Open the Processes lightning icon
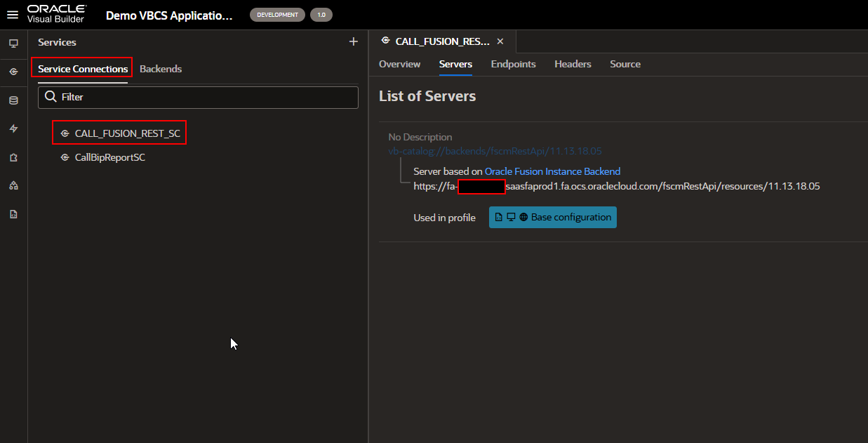 (13, 128)
